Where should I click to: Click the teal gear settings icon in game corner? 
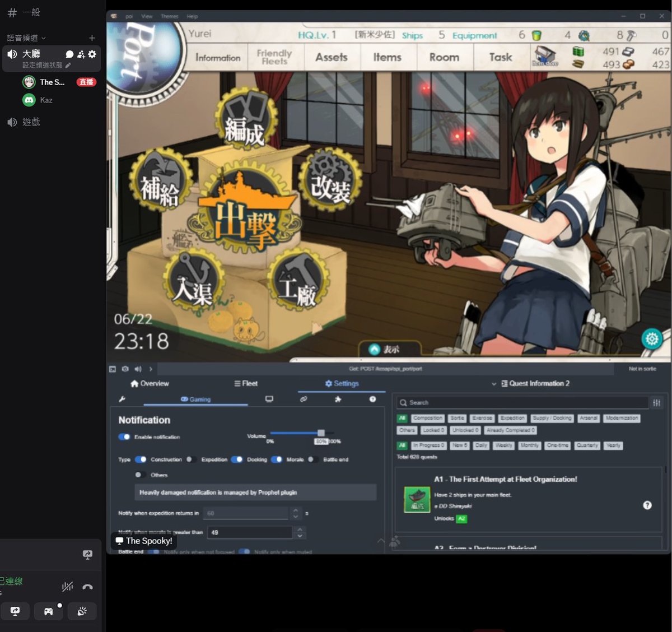point(651,338)
